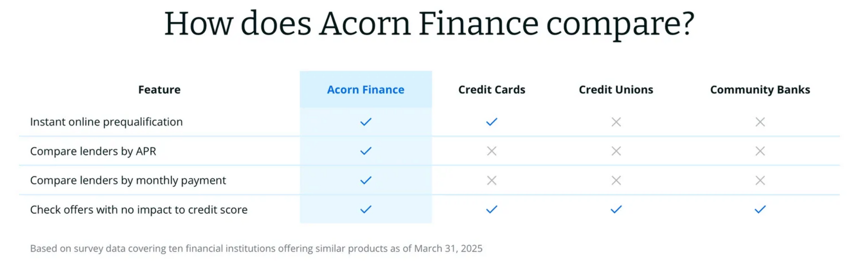Click Community Banks X for instant online prequalification

pos(760,122)
